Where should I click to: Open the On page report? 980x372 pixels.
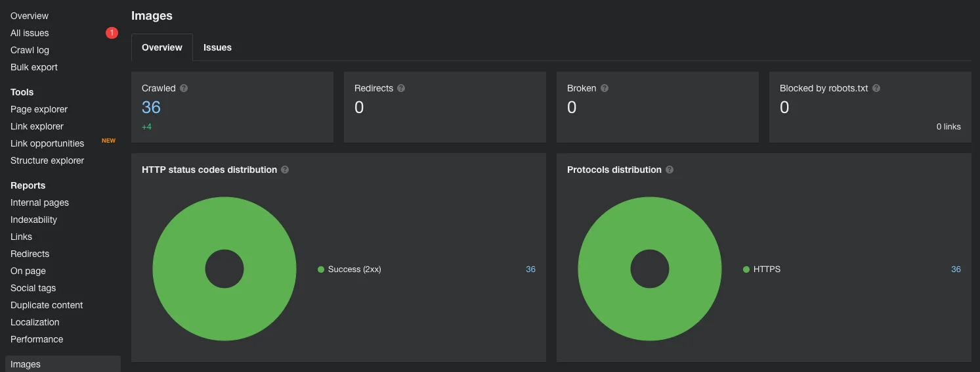28,271
